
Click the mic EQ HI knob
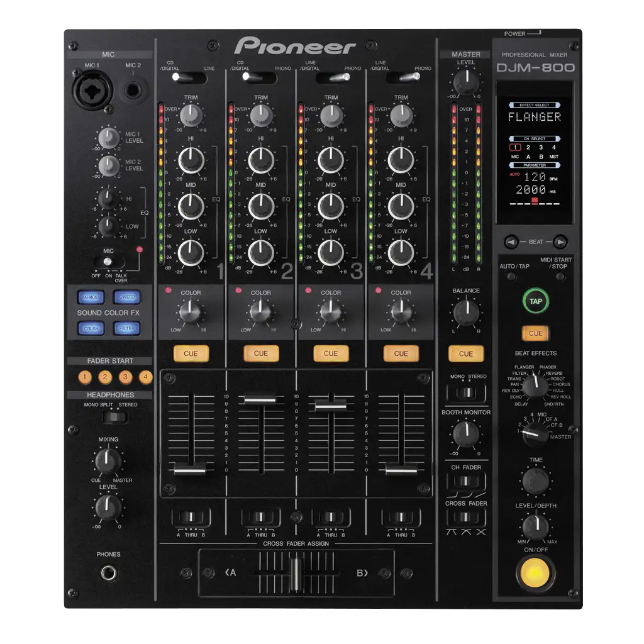tap(108, 198)
